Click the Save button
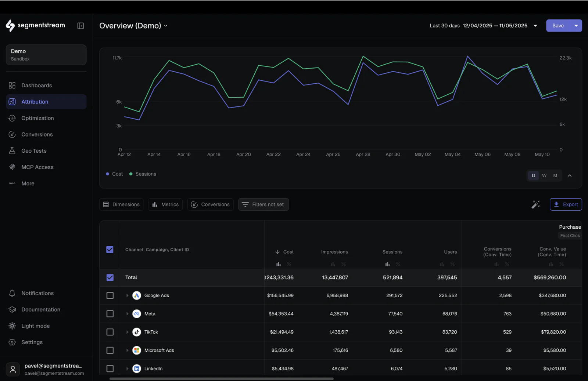The height and width of the screenshot is (381, 588). click(558, 26)
